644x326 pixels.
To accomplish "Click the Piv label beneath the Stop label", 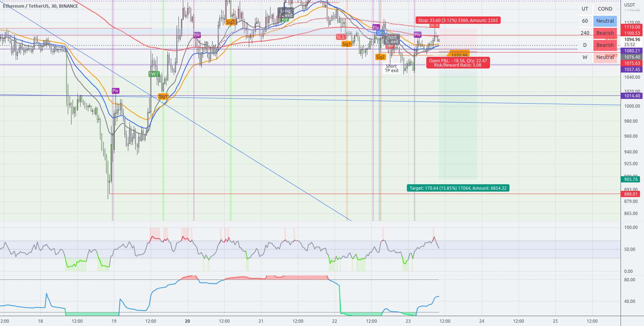I will 417,35.
